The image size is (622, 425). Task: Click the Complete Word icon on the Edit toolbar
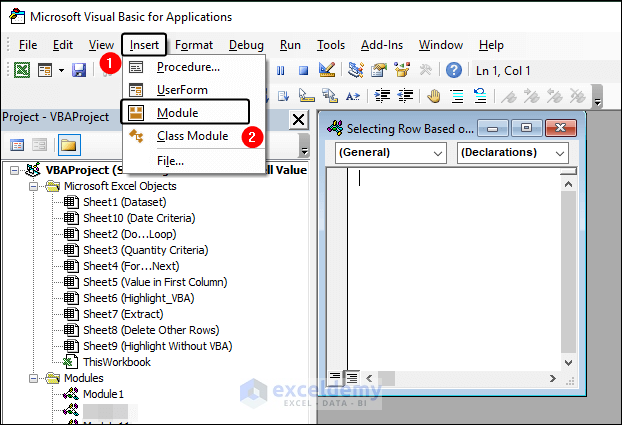pos(353,96)
